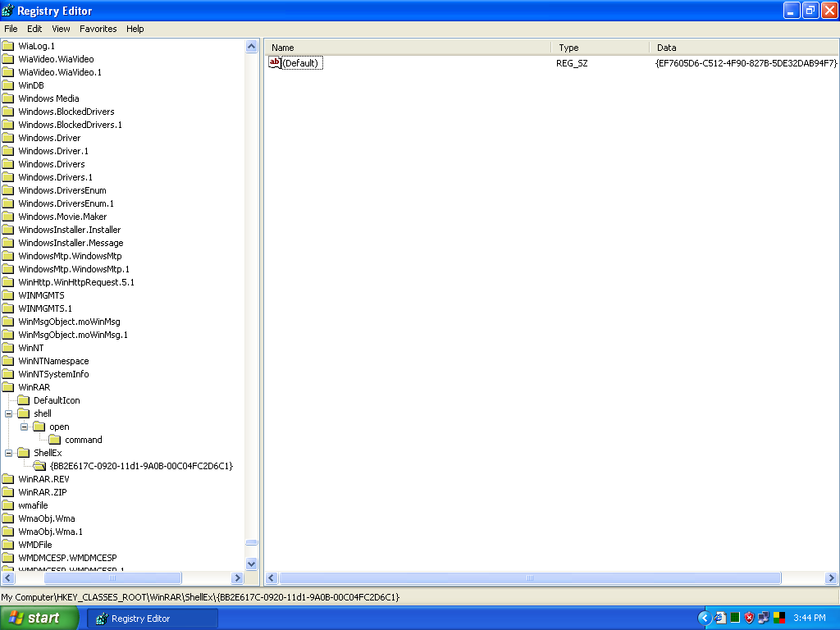840x630 pixels.
Task: Click tree pane scroll down arrow
Action: point(251,564)
